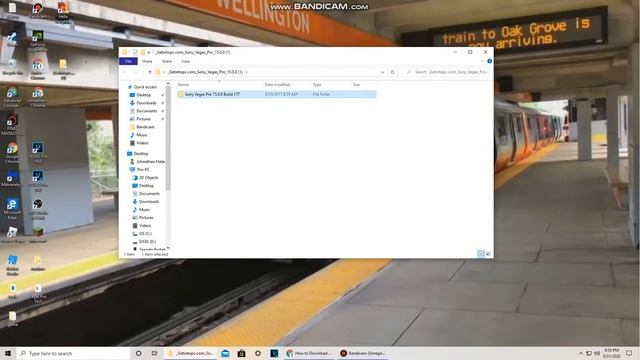
Task: Switch to Details view icon in status bar
Action: point(481,254)
